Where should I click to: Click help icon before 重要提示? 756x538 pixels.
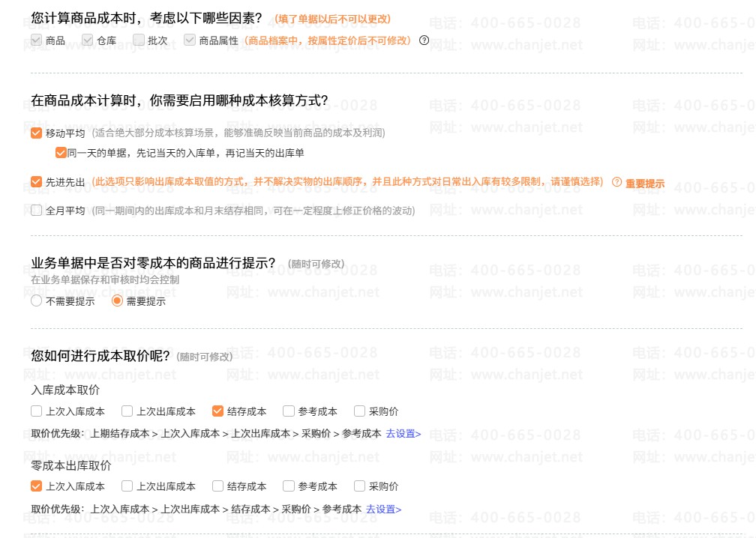point(616,182)
